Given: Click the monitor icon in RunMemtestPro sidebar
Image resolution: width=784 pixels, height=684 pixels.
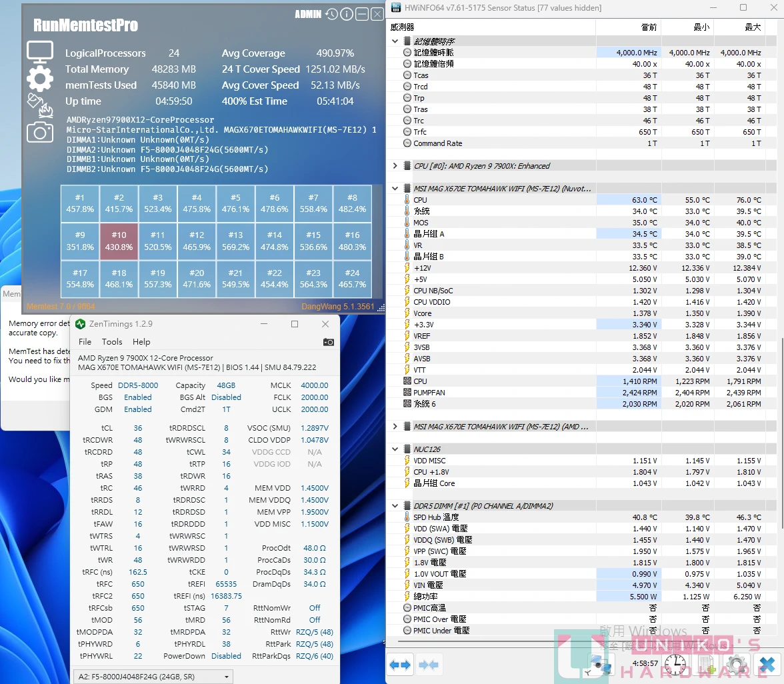Looking at the screenshot, I should [x=40, y=52].
